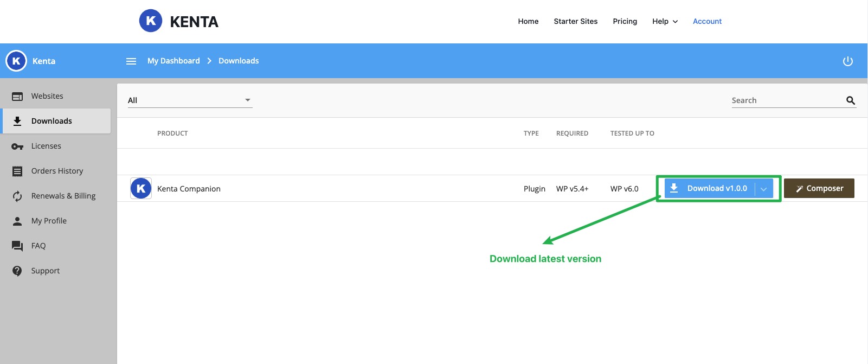Click the Composer button
The width and height of the screenshot is (868, 364).
click(x=819, y=188)
